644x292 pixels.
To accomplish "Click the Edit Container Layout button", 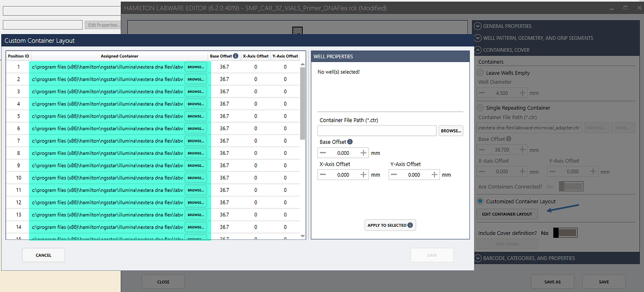I will [507, 214].
